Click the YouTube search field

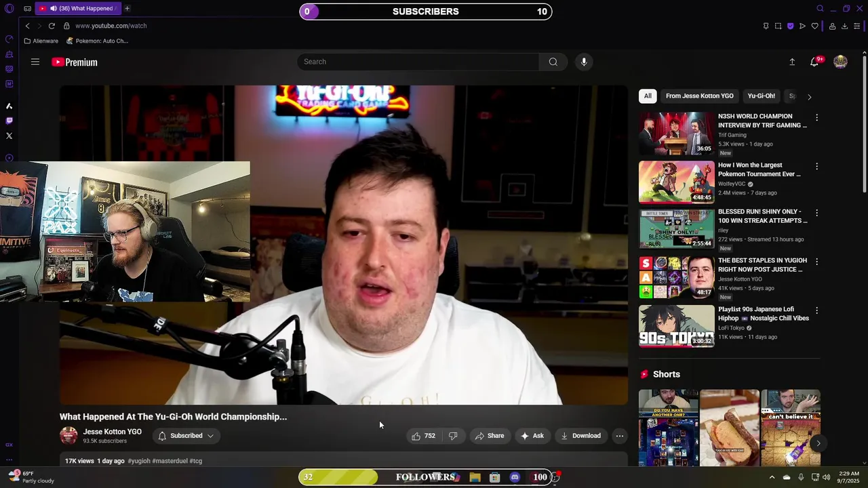418,62
